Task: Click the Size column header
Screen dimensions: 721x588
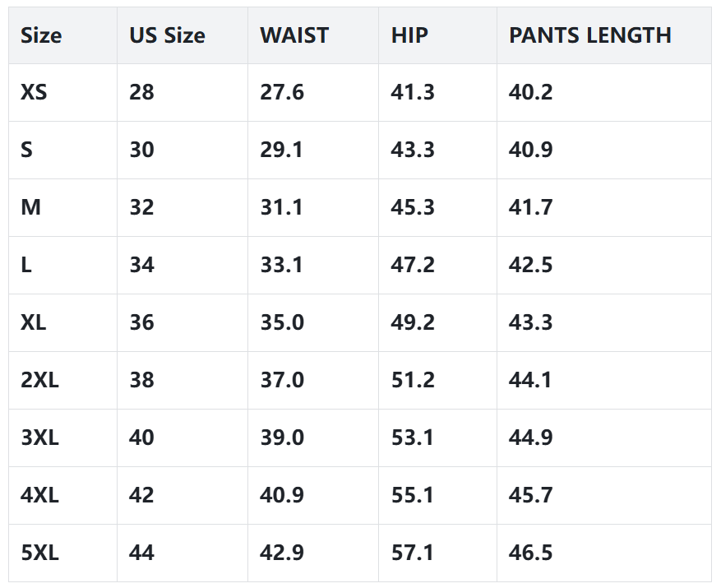Action: tap(41, 35)
